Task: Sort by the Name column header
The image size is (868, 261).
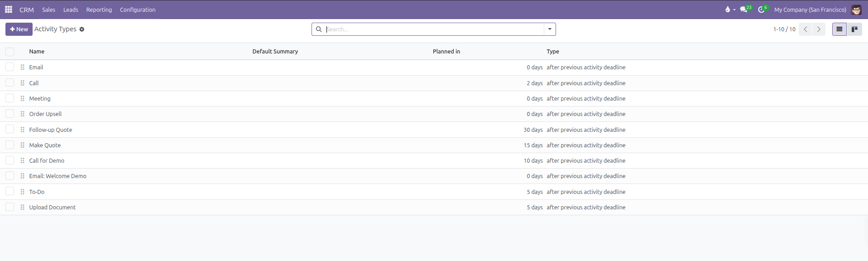Action: pos(37,52)
